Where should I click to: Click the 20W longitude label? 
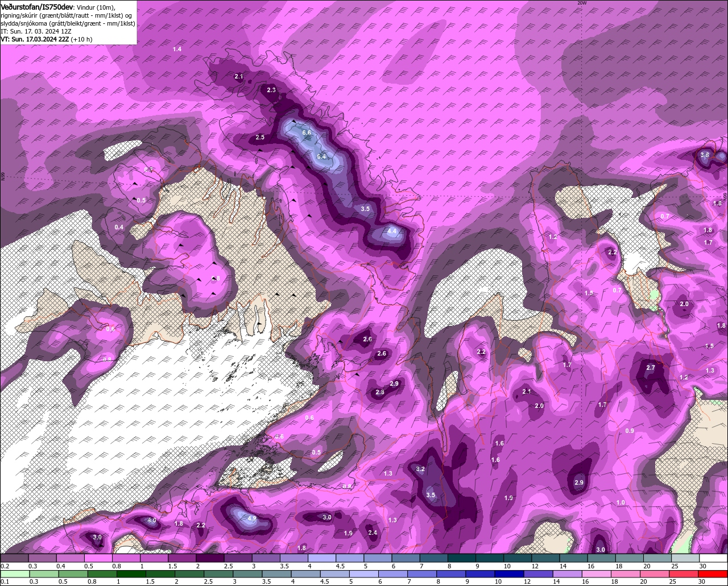click(x=581, y=3)
